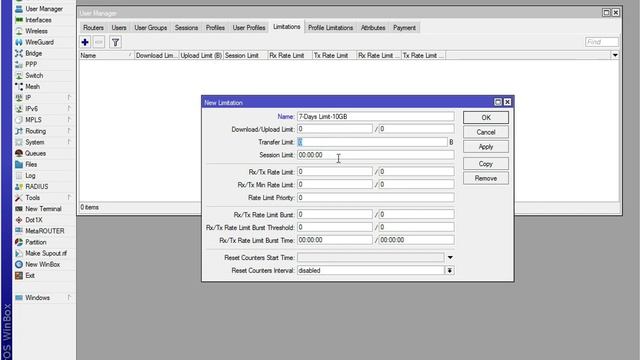The image size is (640, 360).
Task: Open the Reset Counters Interval dropdown
Action: 449,271
